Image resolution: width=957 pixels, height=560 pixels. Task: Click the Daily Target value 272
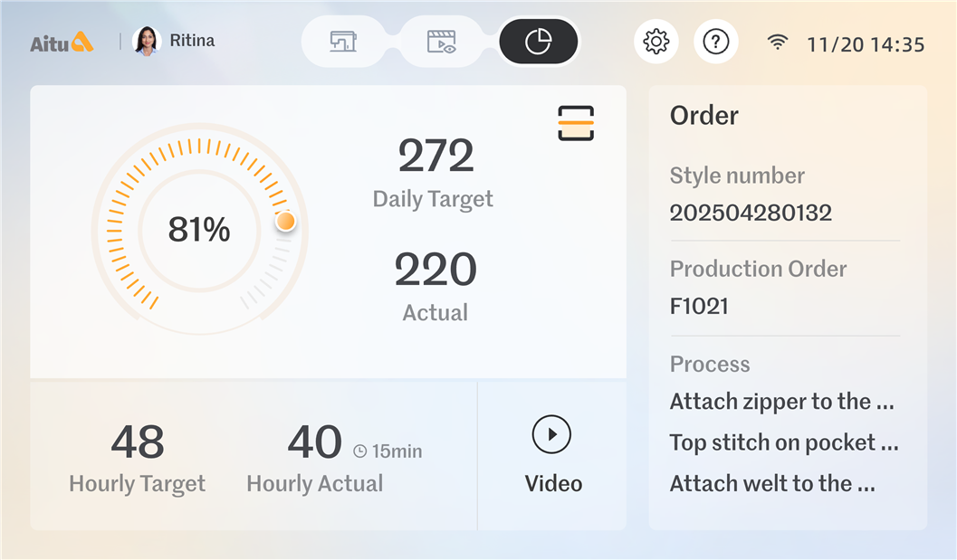435,157
